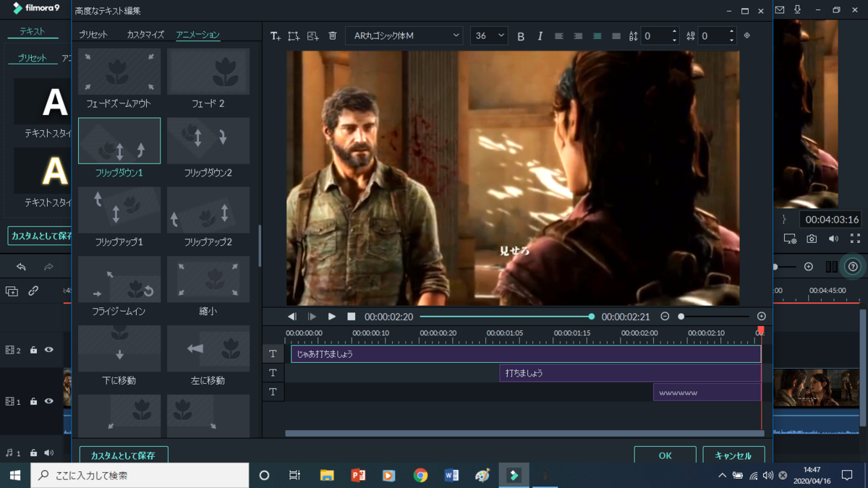Click カスタムとして保存 in the text editor
Image resolution: width=868 pixels, height=488 pixels.
click(123, 455)
